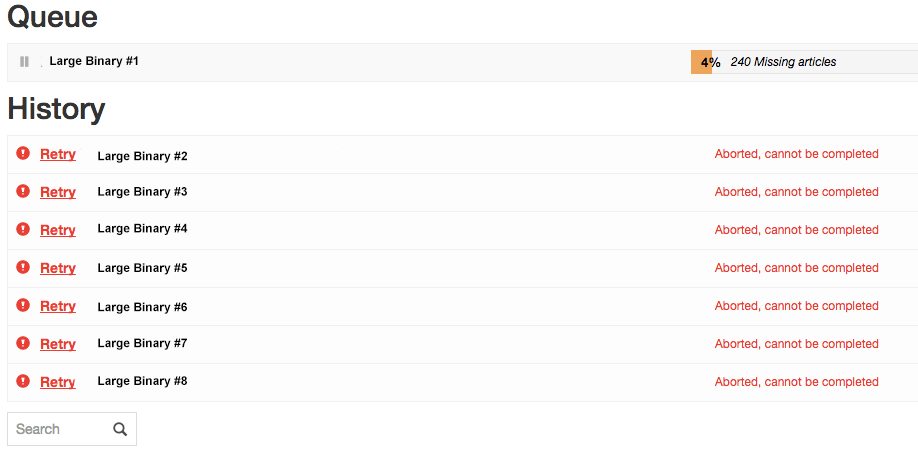Retry Large Binary #6 download

[x=57, y=306]
